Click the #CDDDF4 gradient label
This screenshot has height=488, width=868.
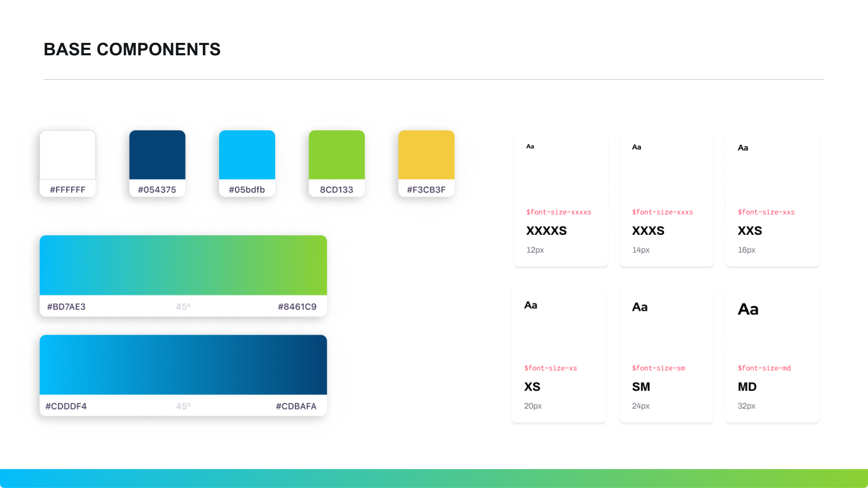pyautogui.click(x=66, y=407)
